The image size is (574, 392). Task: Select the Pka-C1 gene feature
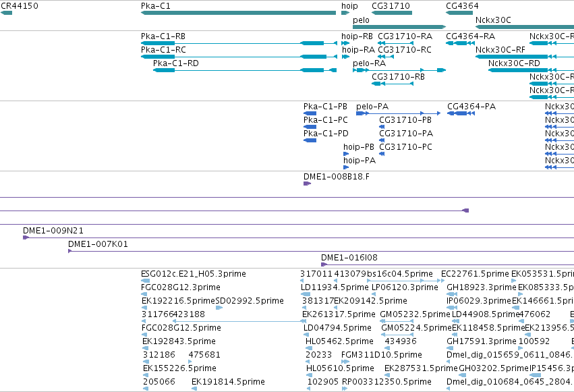pos(238,13)
